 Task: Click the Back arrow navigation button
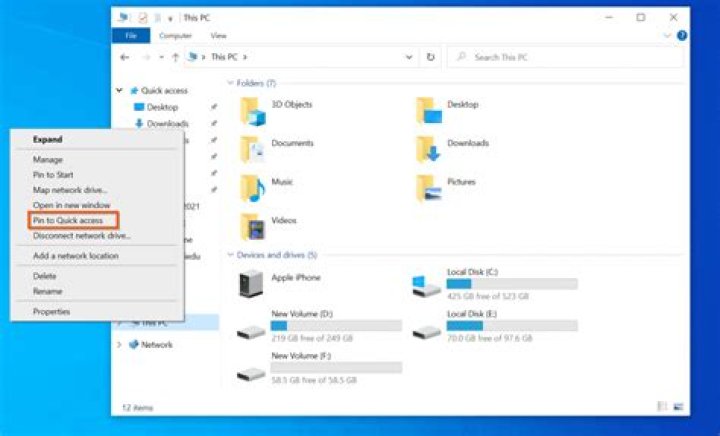tap(125, 57)
